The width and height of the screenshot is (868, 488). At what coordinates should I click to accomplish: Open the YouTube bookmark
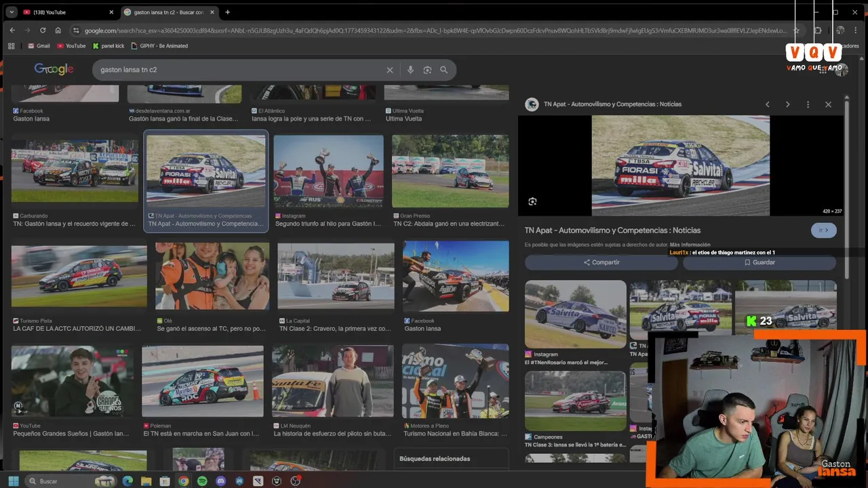pyautogui.click(x=71, y=46)
